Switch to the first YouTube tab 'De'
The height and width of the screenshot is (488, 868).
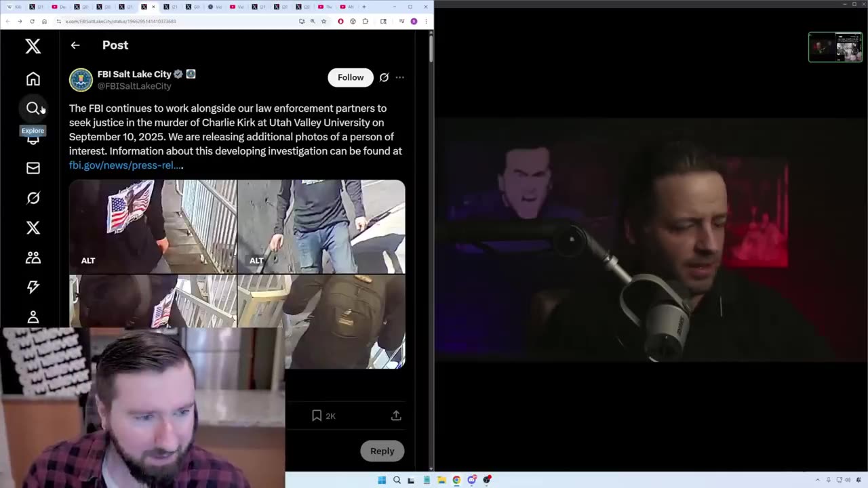coord(59,7)
